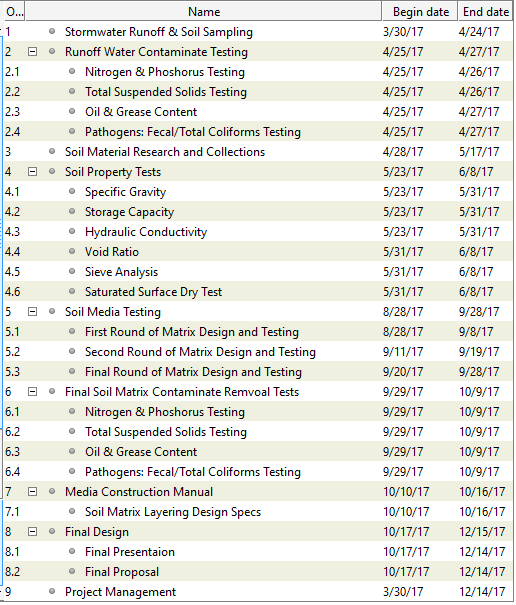Select the begin date of Storage Capacity
This screenshot has width=516, height=605.
[403, 212]
